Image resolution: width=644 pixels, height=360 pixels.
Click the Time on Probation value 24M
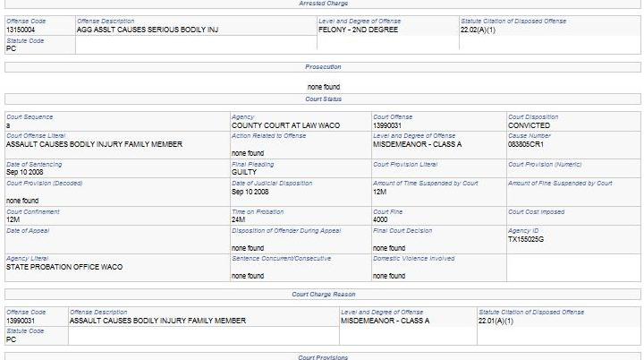tap(239, 219)
